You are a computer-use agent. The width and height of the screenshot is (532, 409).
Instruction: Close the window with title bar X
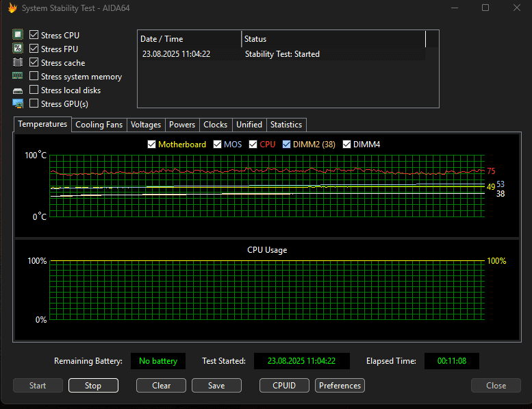pos(517,8)
